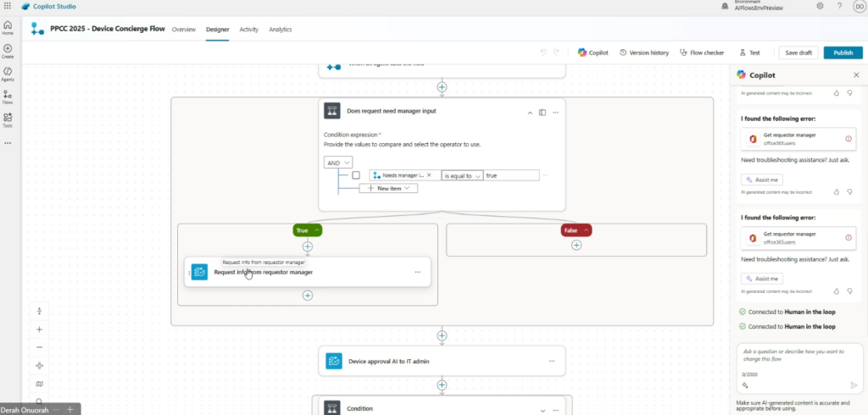
Task: Undo the last flow change
Action: pyautogui.click(x=543, y=53)
